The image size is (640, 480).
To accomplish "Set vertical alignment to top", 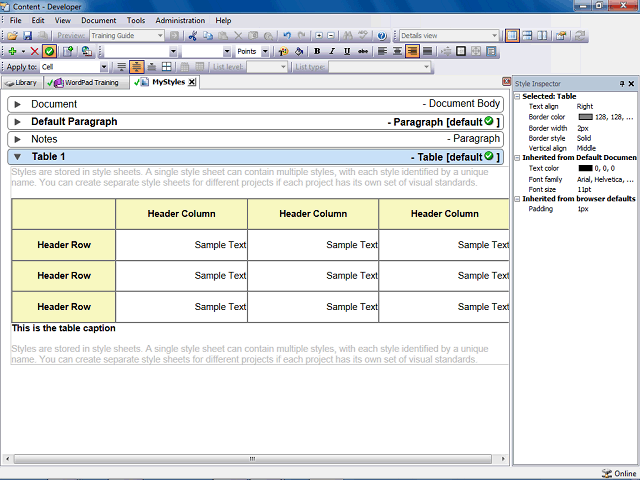I will (x=121, y=67).
